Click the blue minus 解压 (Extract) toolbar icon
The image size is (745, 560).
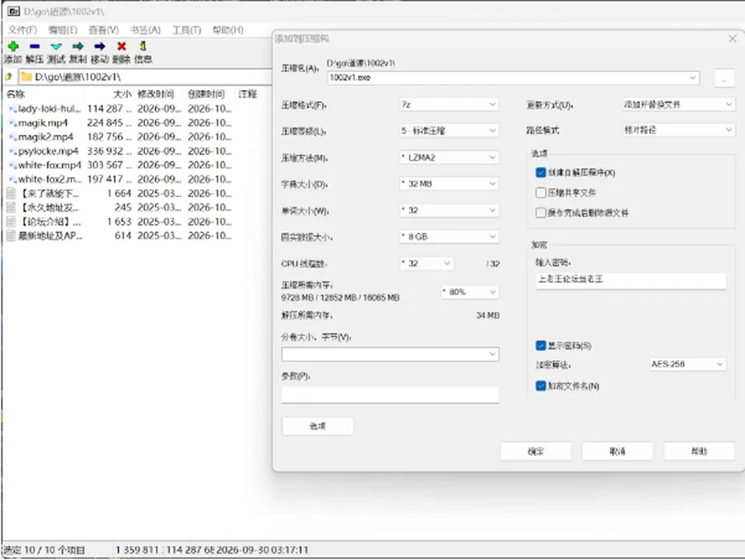(34, 46)
